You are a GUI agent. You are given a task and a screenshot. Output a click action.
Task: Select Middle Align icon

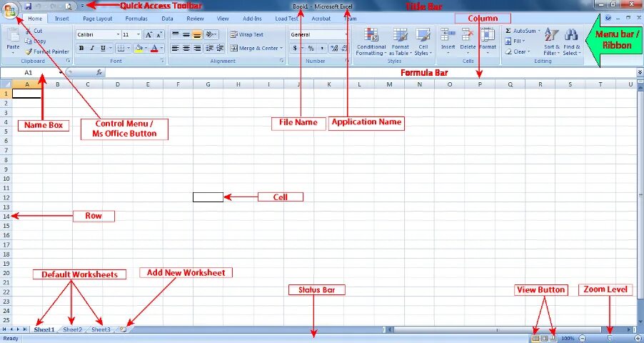(x=186, y=35)
